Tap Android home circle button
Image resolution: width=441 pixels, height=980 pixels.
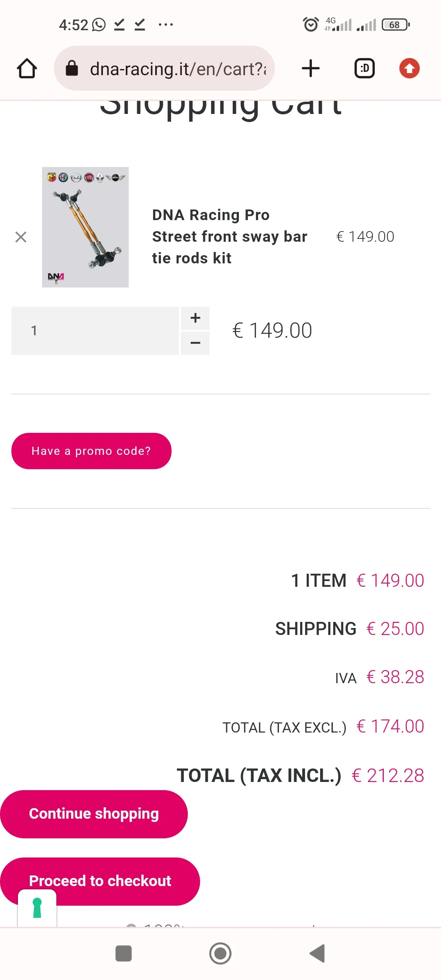click(x=220, y=953)
